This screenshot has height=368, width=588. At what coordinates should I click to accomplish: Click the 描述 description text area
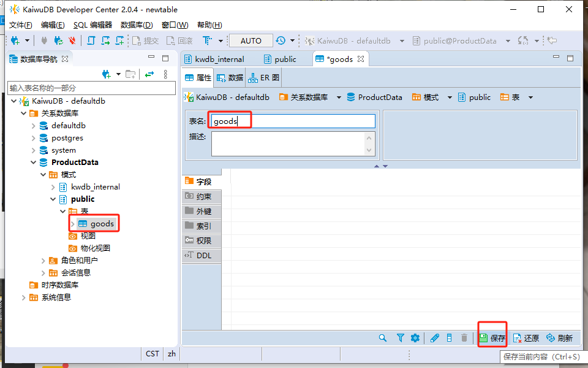click(293, 144)
